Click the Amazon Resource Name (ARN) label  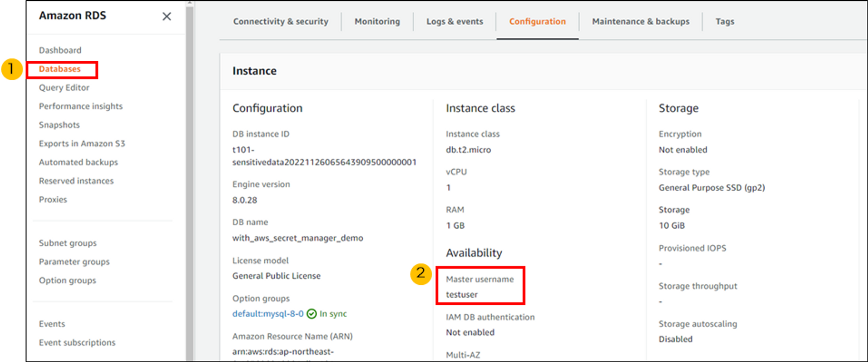click(x=293, y=336)
